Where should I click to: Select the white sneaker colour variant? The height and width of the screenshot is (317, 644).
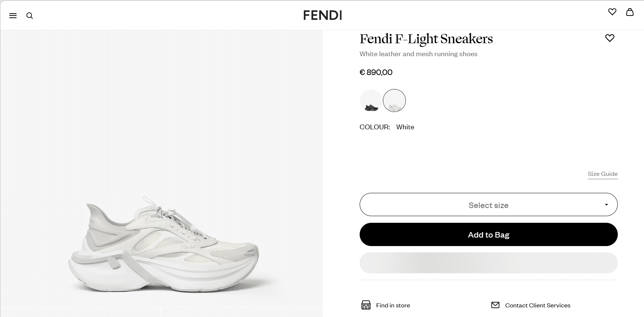pos(394,100)
